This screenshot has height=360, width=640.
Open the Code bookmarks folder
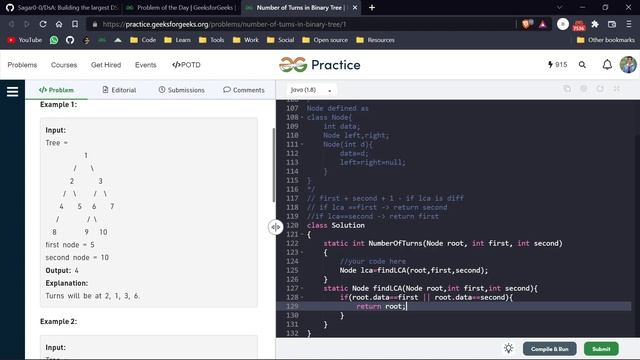[x=143, y=40]
